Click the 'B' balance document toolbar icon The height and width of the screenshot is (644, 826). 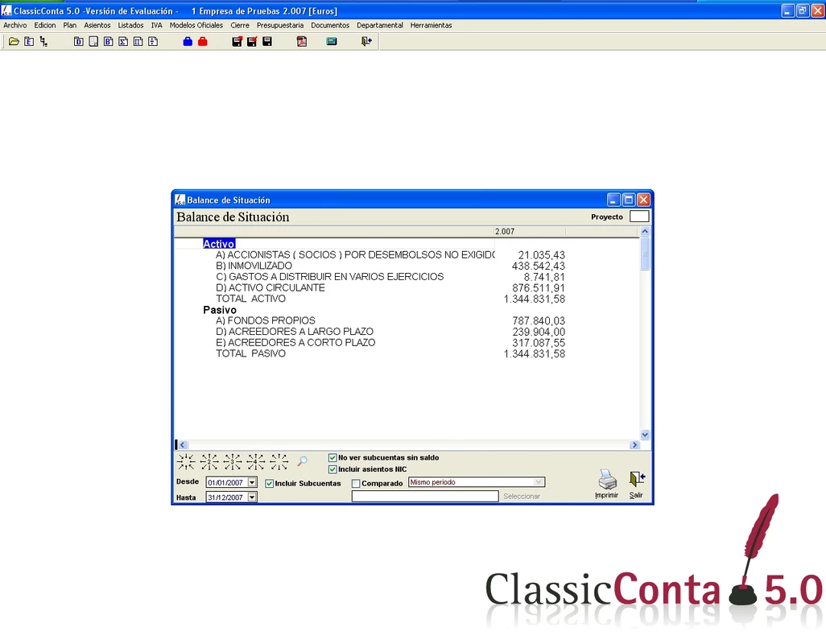(109, 42)
